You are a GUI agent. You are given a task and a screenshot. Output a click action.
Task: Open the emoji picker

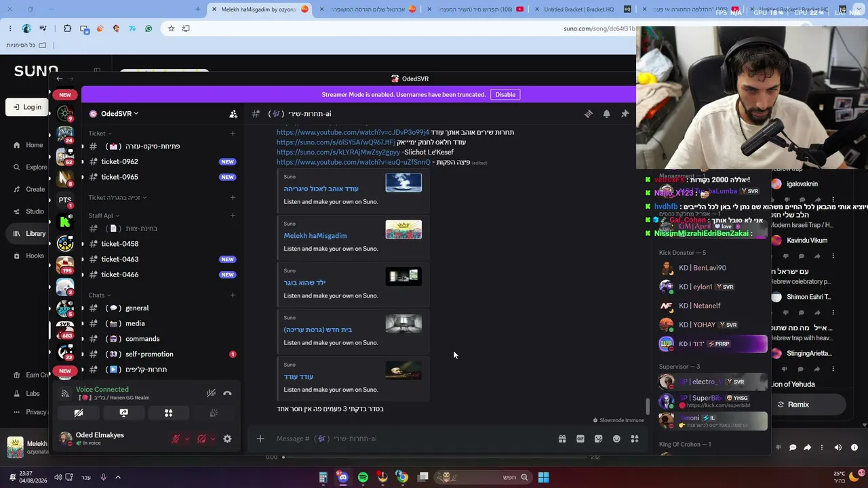click(x=616, y=439)
